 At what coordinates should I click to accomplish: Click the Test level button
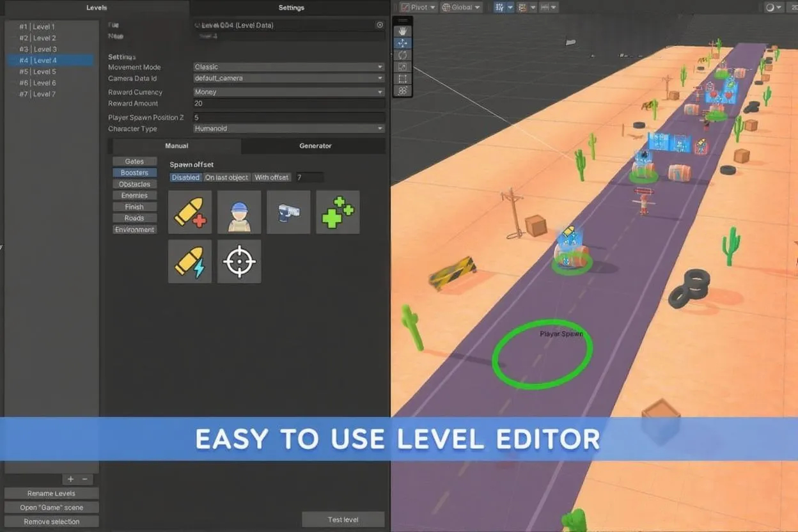coord(343,519)
